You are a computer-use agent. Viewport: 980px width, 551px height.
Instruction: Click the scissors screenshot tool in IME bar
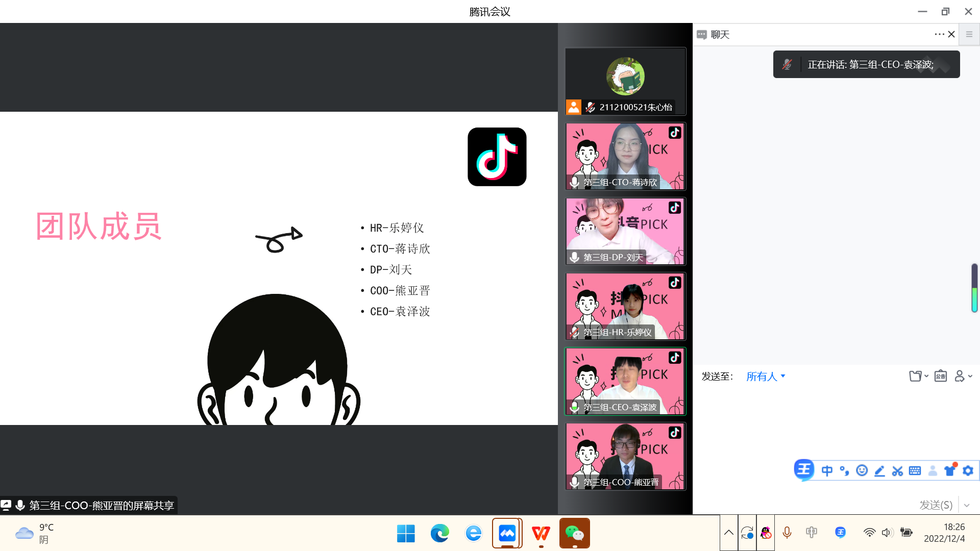tap(897, 470)
